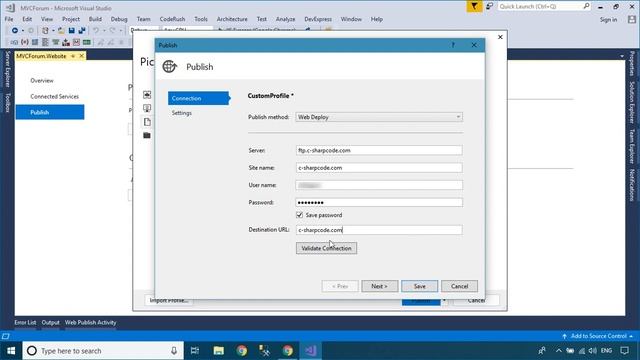Open File Explorer from taskbar
Image resolution: width=640 pixels, height=360 pixels.
(219, 351)
